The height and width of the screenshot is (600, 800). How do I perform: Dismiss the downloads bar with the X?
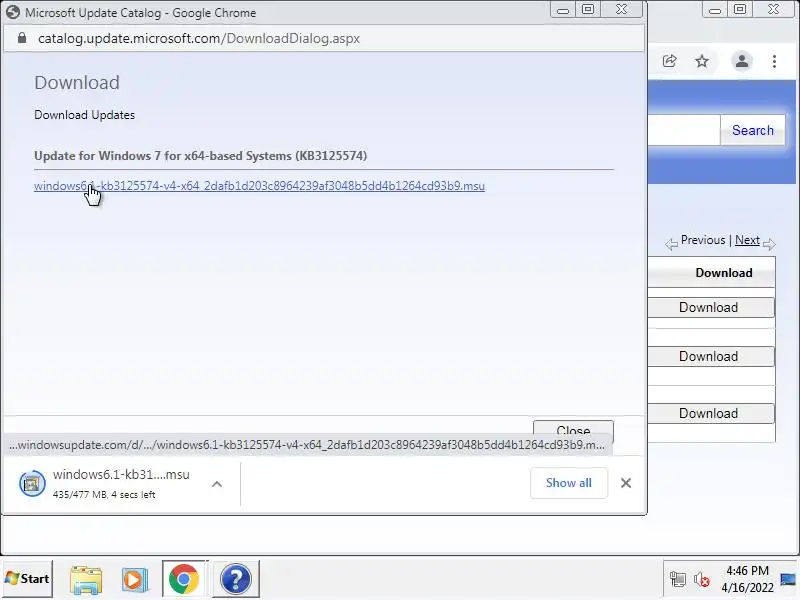coord(626,483)
